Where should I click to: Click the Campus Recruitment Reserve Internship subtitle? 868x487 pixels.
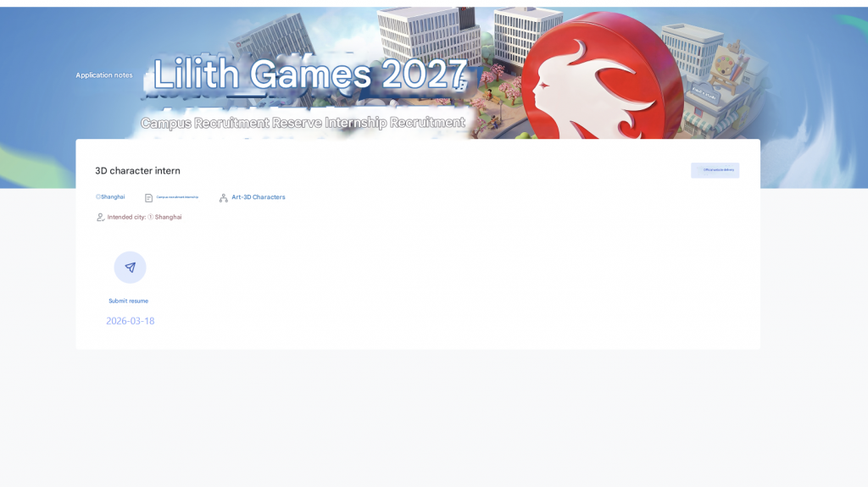click(303, 123)
